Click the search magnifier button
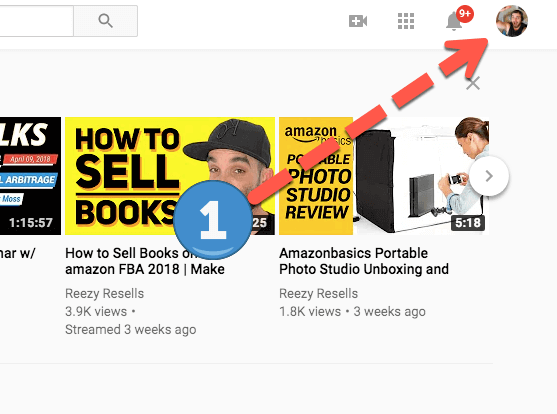557x414 pixels. click(106, 21)
